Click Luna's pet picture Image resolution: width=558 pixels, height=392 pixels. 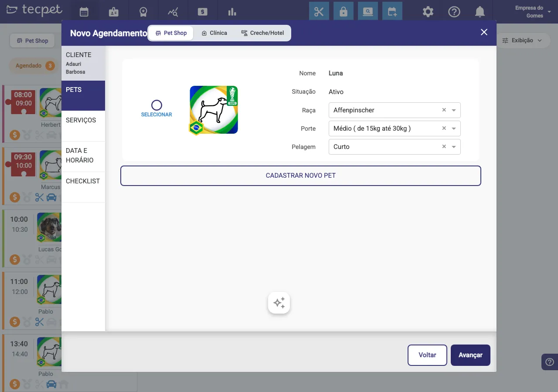pyautogui.click(x=214, y=110)
